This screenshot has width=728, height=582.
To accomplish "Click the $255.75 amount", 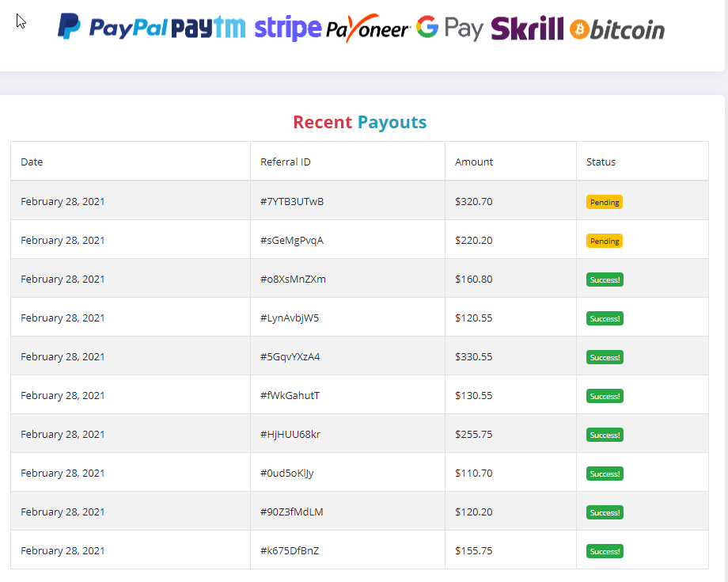I will (x=473, y=434).
